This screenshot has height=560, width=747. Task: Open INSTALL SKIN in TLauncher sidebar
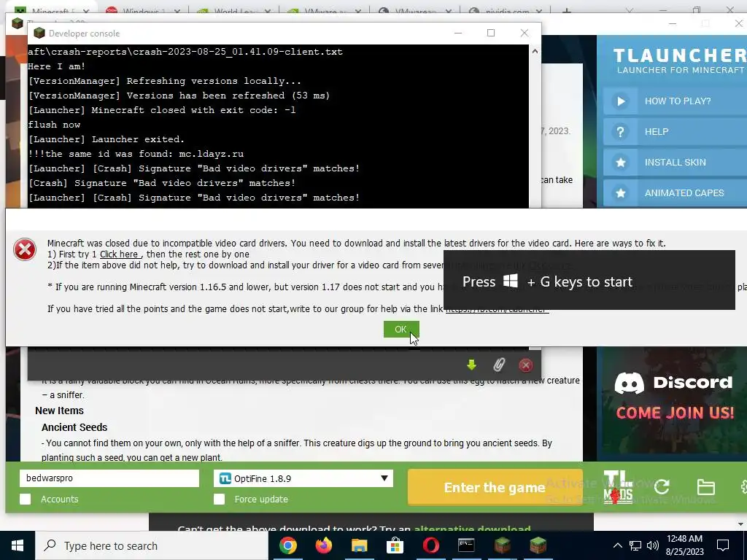point(675,163)
